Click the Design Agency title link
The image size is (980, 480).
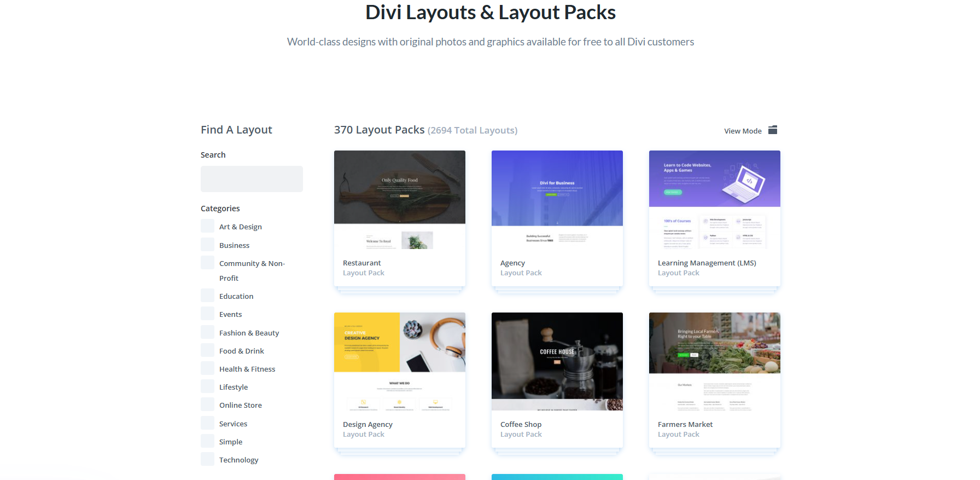pyautogui.click(x=367, y=424)
